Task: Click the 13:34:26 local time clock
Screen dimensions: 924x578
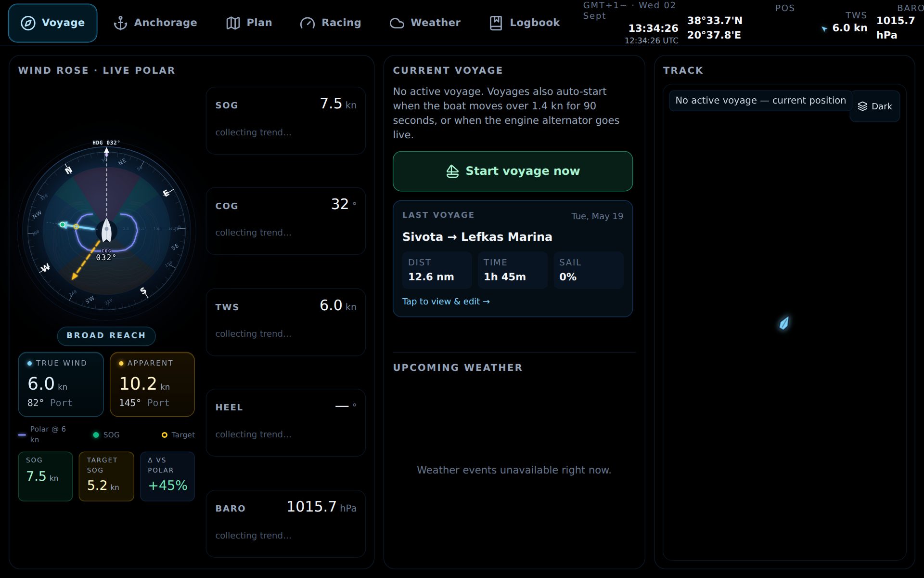Action: (x=653, y=28)
